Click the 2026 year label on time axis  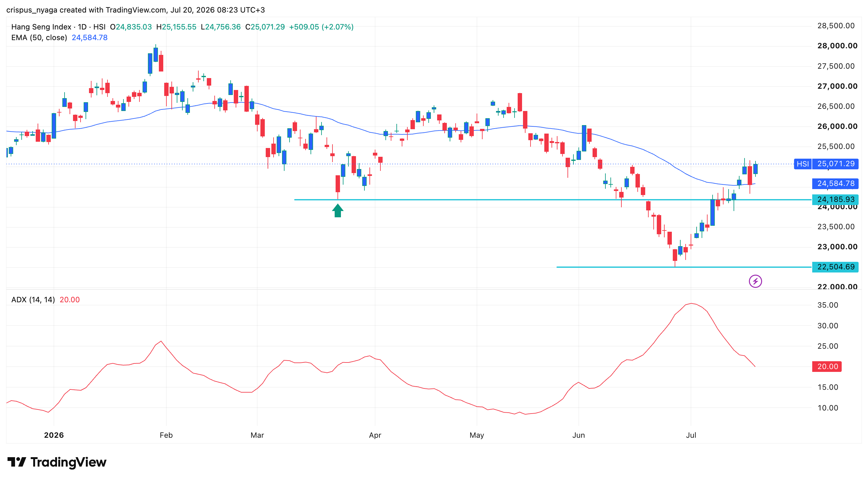click(54, 435)
